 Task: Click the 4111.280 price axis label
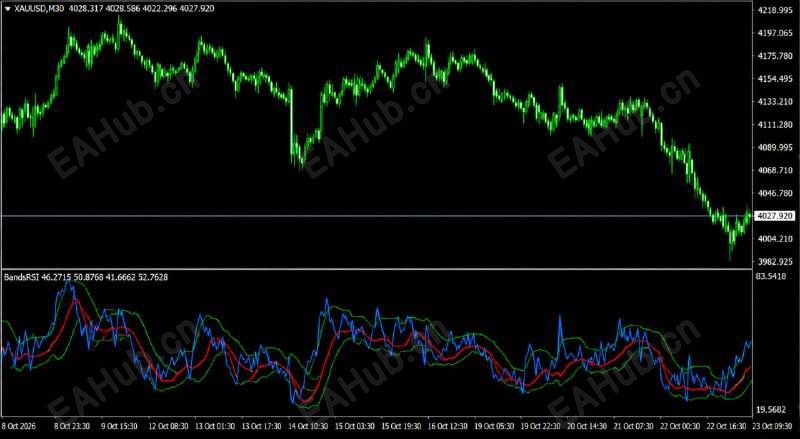click(776, 125)
